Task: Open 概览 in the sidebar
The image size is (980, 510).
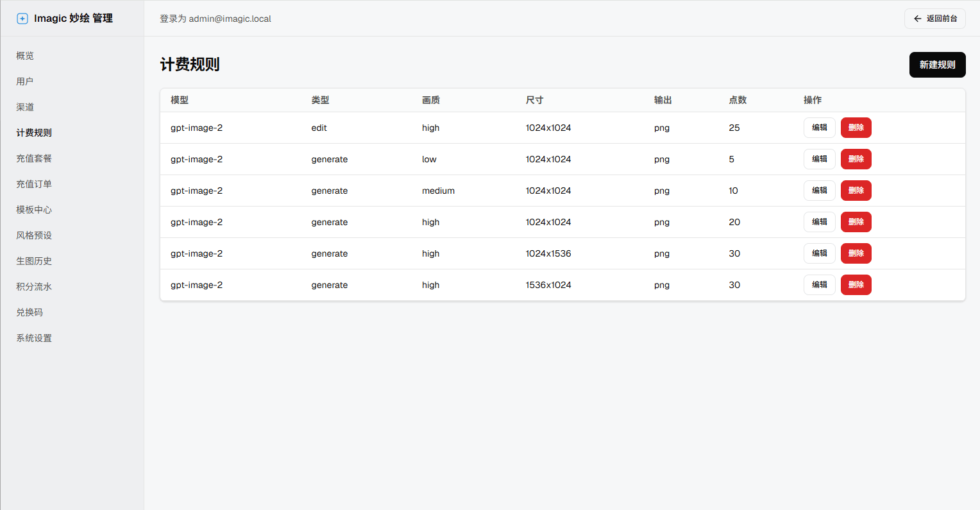Action: (25, 56)
